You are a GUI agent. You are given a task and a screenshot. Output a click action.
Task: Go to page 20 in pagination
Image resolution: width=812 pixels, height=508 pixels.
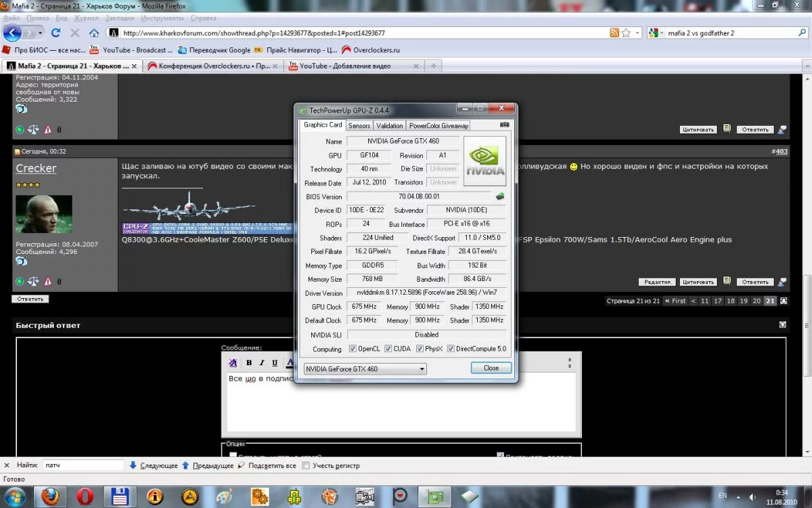tap(757, 301)
